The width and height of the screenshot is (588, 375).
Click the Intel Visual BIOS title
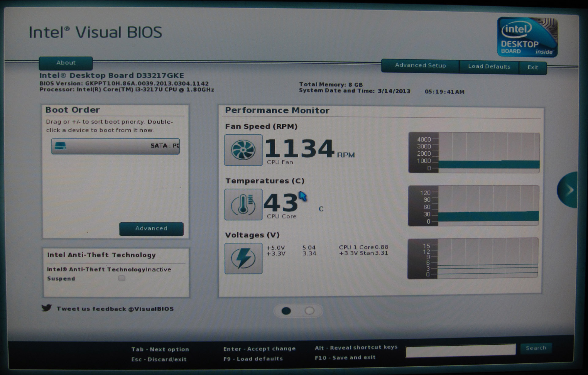tap(95, 32)
